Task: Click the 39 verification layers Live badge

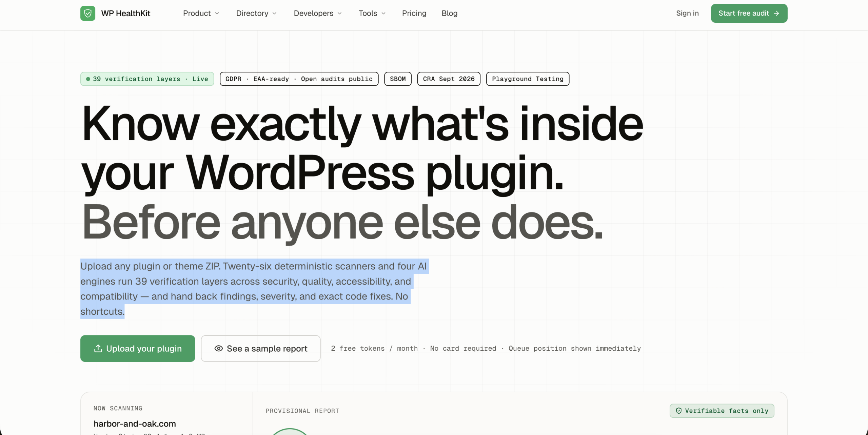Action: click(x=147, y=79)
